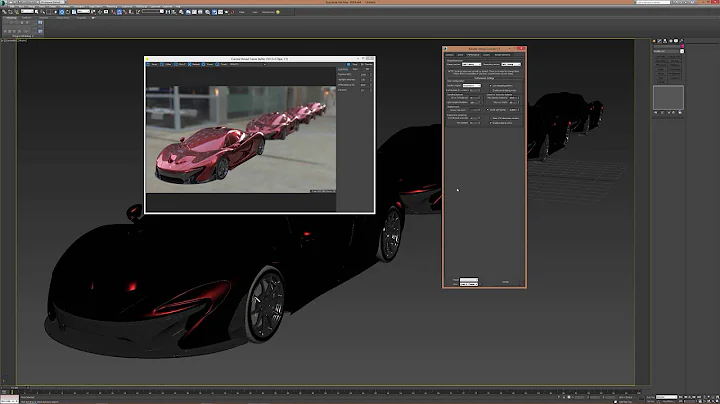This screenshot has width=720, height=404.
Task: Toggle Lock sampling pattern checkbox
Action: (490, 86)
